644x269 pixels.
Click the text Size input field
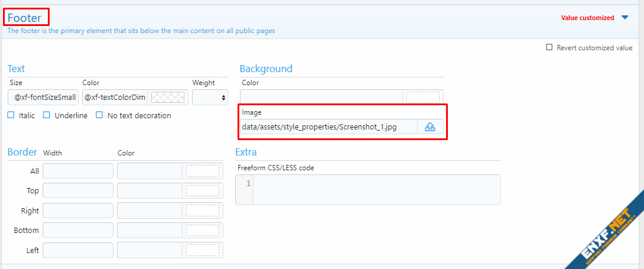click(x=44, y=97)
